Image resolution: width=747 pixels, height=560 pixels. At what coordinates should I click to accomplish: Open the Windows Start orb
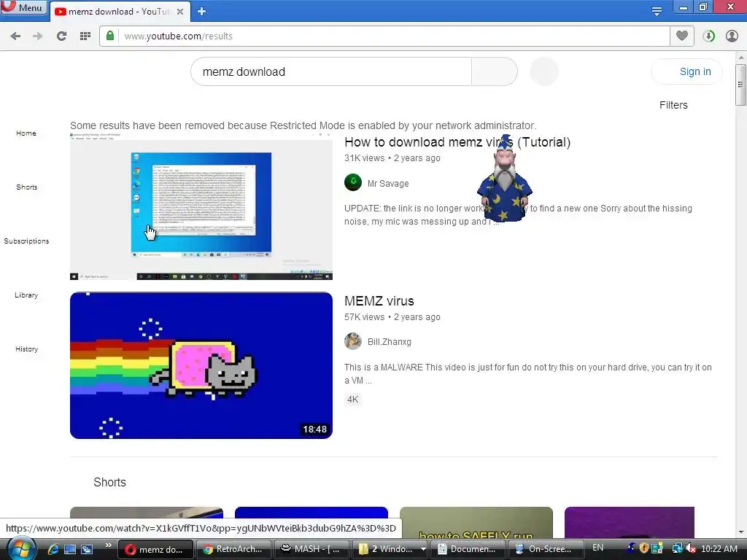tap(21, 548)
